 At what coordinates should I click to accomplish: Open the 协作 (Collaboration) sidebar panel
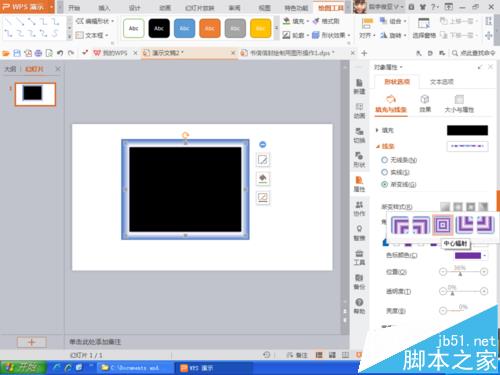click(359, 209)
